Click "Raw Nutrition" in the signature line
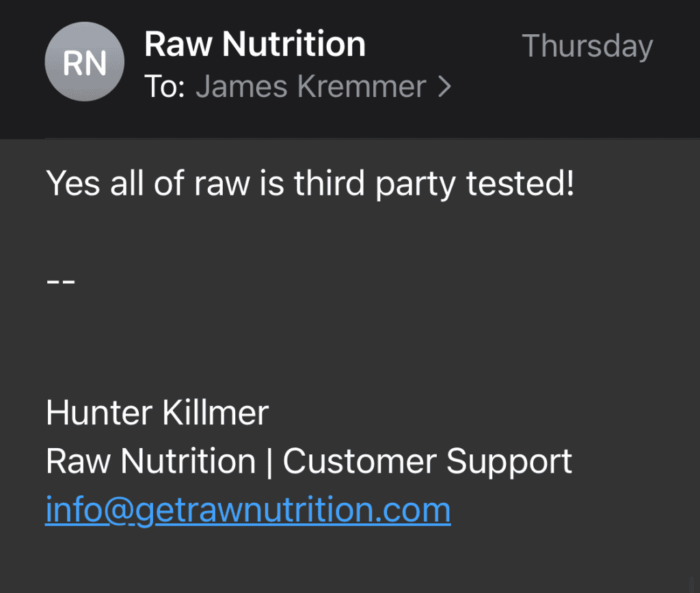This screenshot has width=700, height=593. pyautogui.click(x=150, y=462)
